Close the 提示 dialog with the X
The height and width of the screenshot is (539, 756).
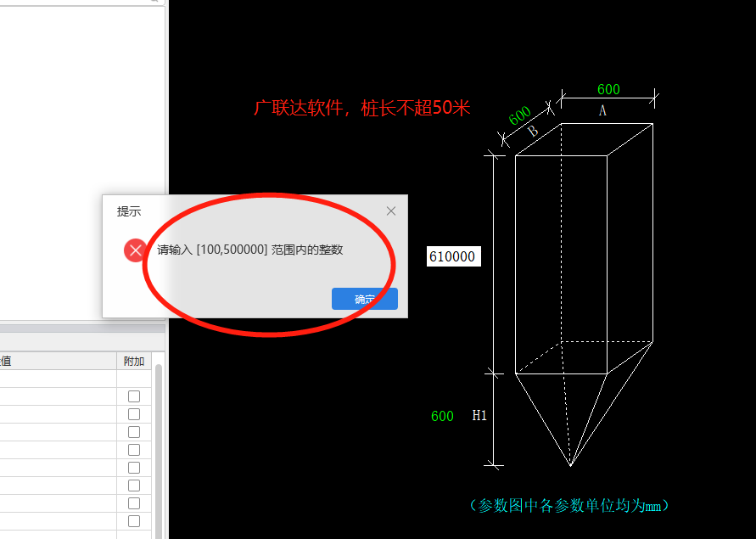pos(391,211)
